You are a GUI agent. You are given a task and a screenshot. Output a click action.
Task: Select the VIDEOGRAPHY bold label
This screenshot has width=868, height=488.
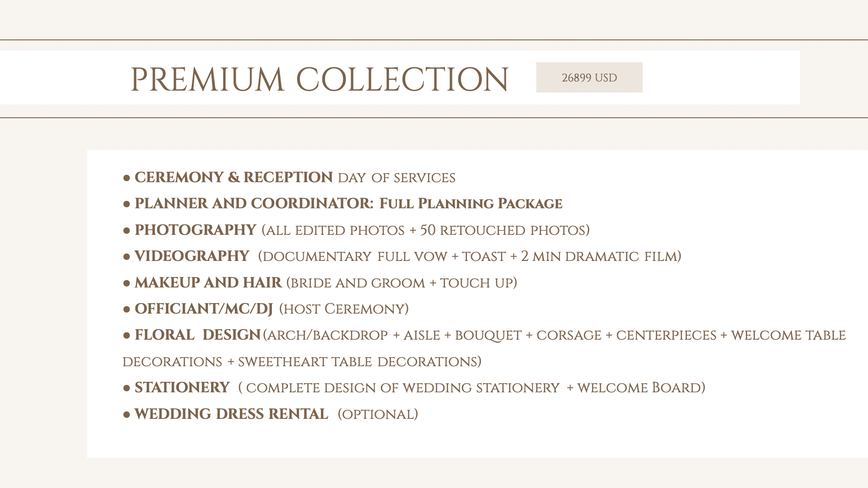[x=192, y=256]
